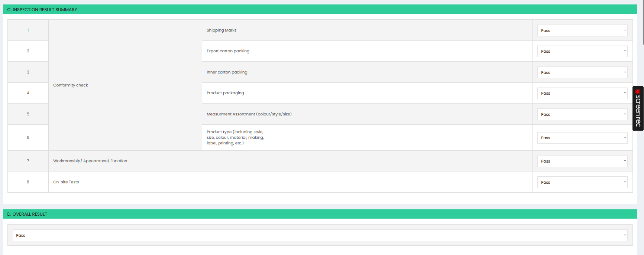
Task: Open the Measurment Assortment result dropdown
Action: tap(582, 114)
